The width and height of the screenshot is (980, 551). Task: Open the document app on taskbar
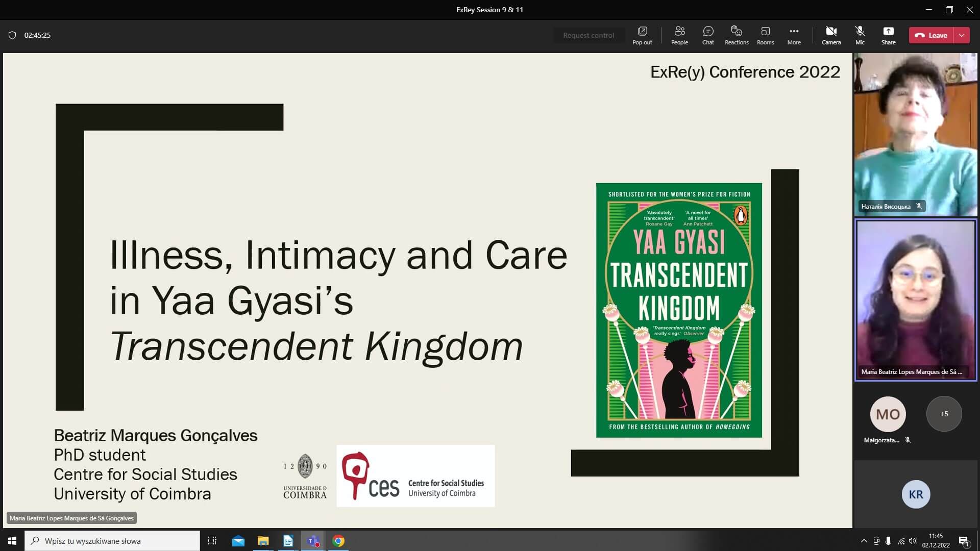[288, 541]
